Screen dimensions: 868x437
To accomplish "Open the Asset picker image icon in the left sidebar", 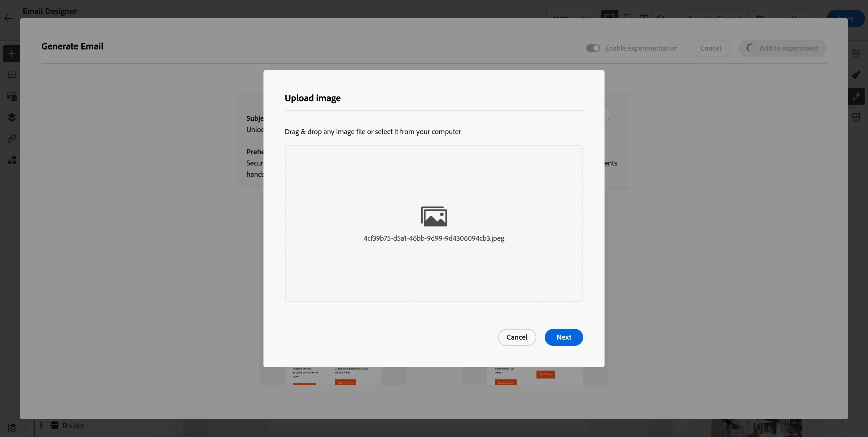I will pyautogui.click(x=12, y=96).
